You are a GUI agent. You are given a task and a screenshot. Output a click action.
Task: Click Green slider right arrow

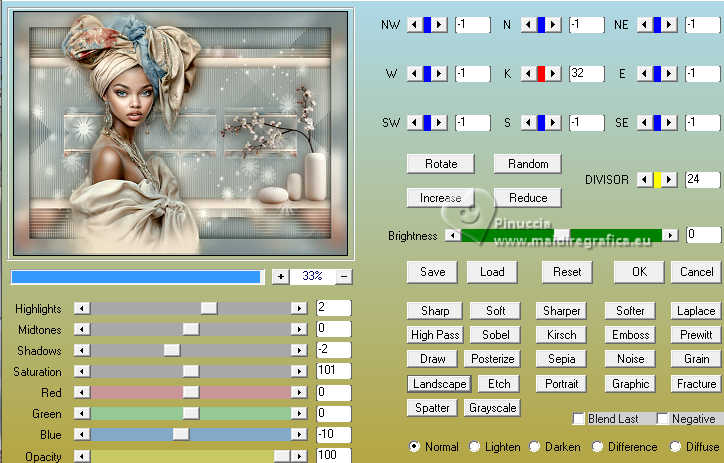pos(299,413)
